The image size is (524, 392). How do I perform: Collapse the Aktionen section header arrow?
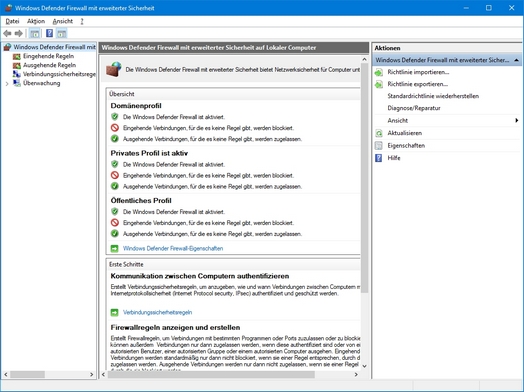coord(516,60)
